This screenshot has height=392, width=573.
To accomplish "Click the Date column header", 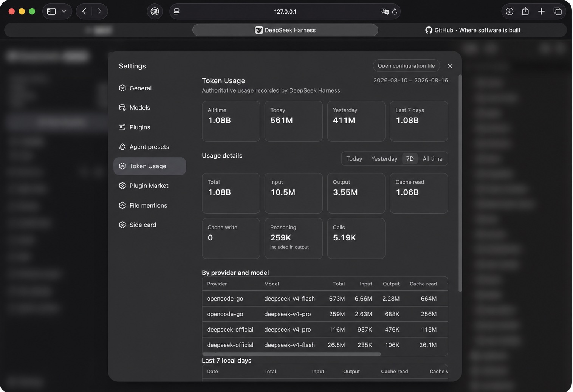I will (212, 372).
